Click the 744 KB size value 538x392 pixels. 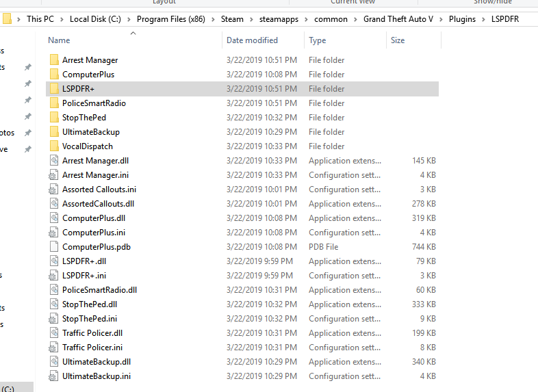tap(424, 247)
